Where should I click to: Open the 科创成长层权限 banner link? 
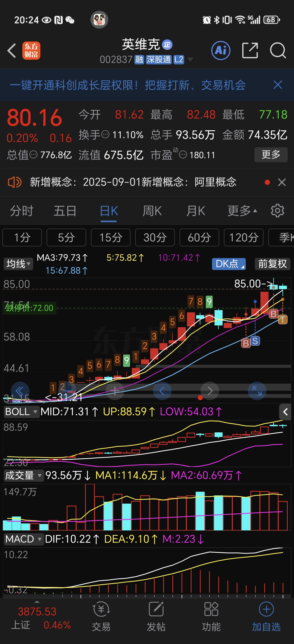[x=127, y=85]
